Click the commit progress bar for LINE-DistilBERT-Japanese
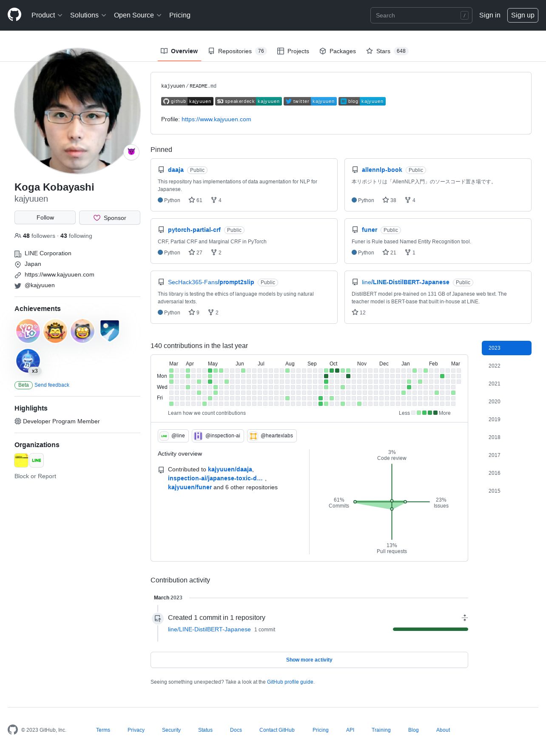 pyautogui.click(x=430, y=629)
